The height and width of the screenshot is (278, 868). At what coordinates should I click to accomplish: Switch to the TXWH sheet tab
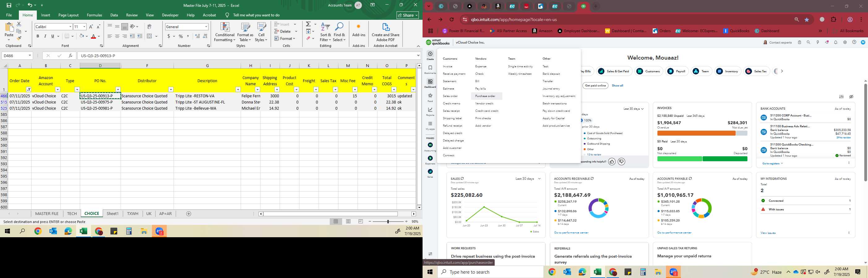[x=133, y=214]
